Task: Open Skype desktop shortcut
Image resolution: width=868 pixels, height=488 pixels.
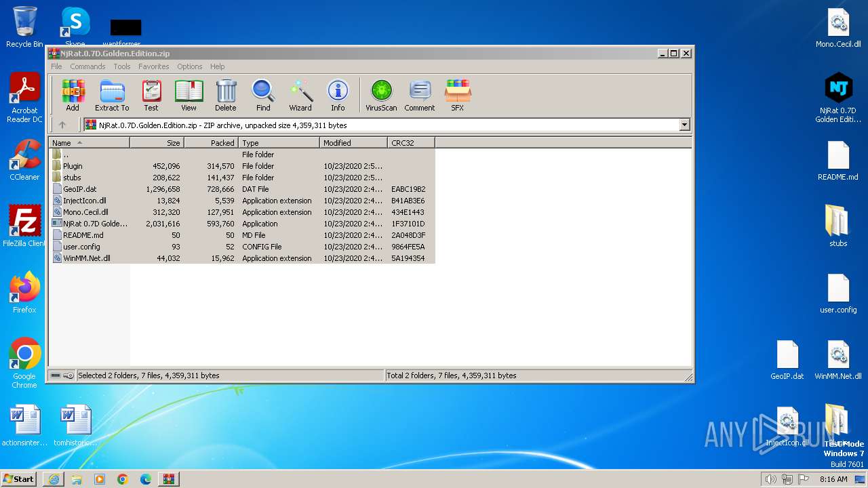Action: (75, 27)
